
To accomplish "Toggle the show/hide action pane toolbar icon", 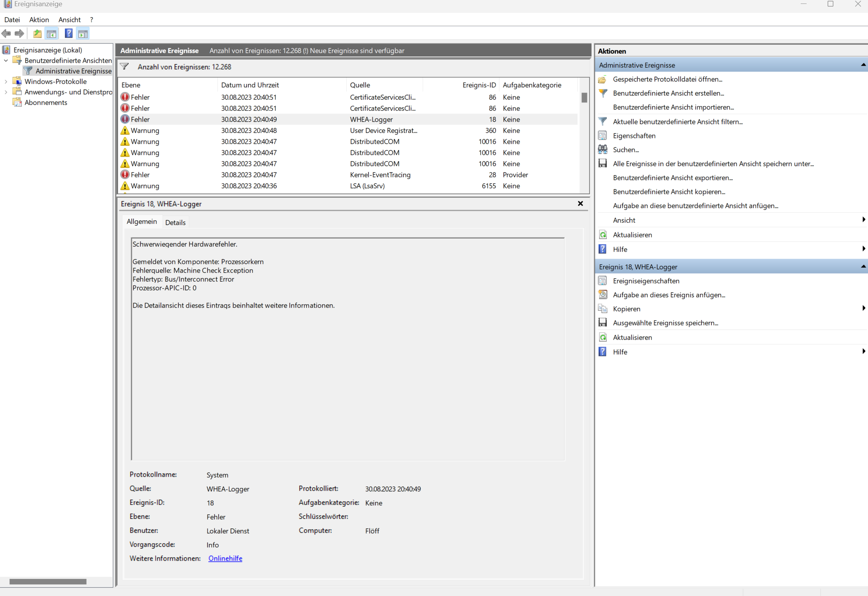I will tap(83, 34).
